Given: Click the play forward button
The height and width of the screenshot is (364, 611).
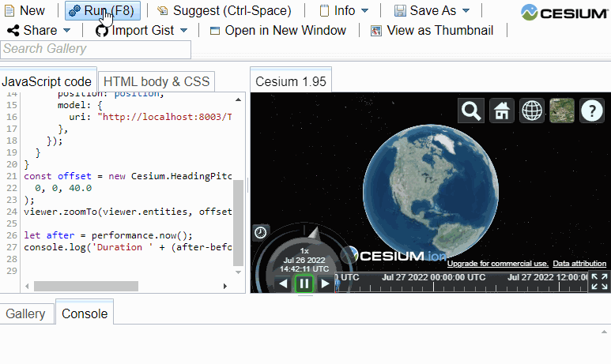Looking at the screenshot, I should tap(325, 283).
